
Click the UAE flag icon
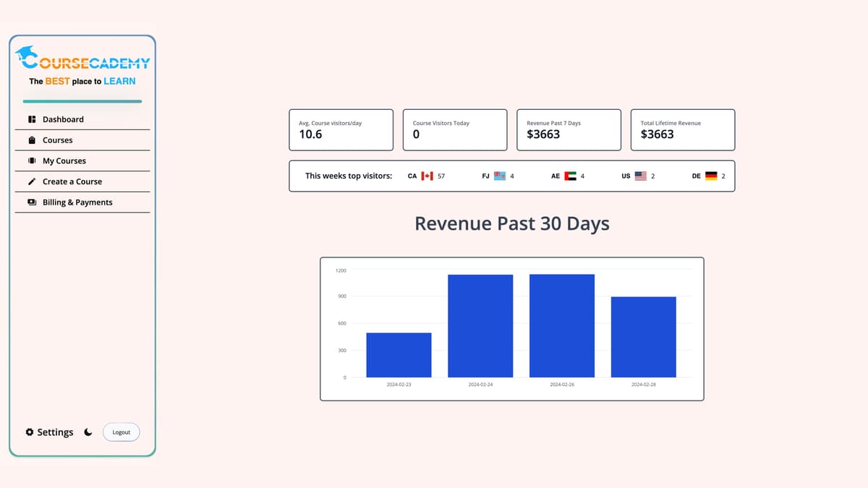click(x=570, y=176)
